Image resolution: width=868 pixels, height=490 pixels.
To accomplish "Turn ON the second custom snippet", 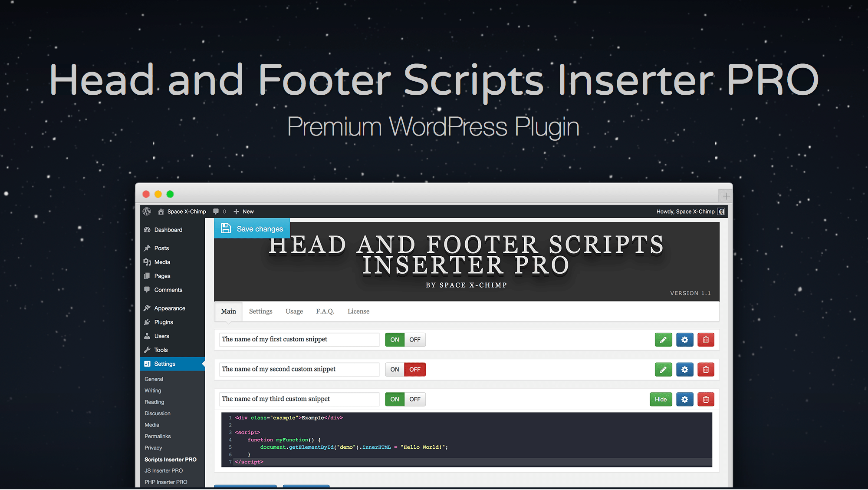I will point(395,370).
